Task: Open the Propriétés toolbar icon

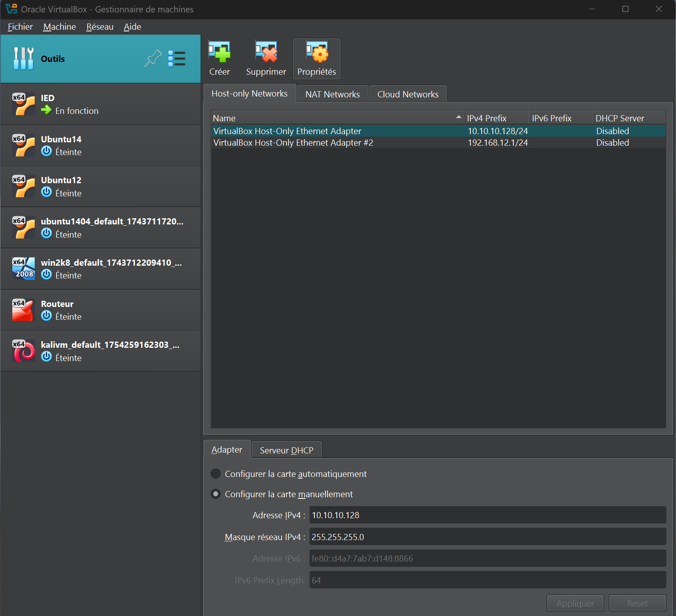Action: (x=317, y=52)
